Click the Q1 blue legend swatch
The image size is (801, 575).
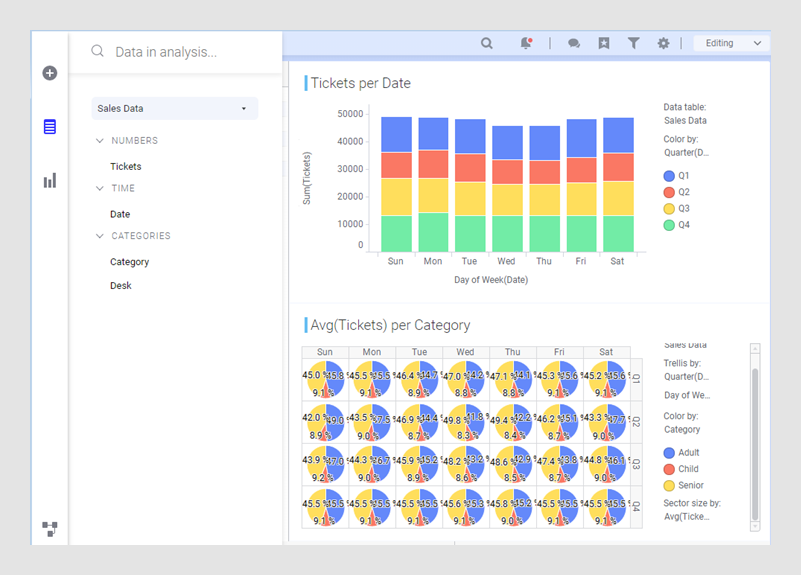pos(669,176)
